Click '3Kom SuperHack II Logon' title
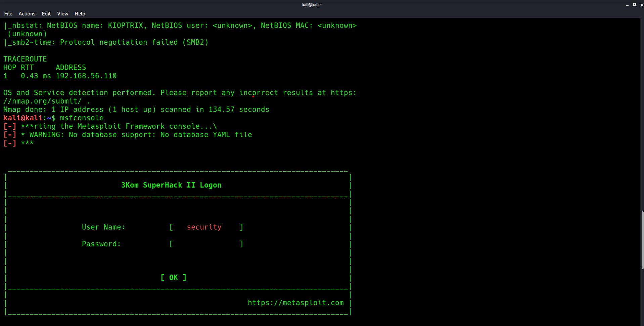This screenshot has height=326, width=644. [x=171, y=185]
